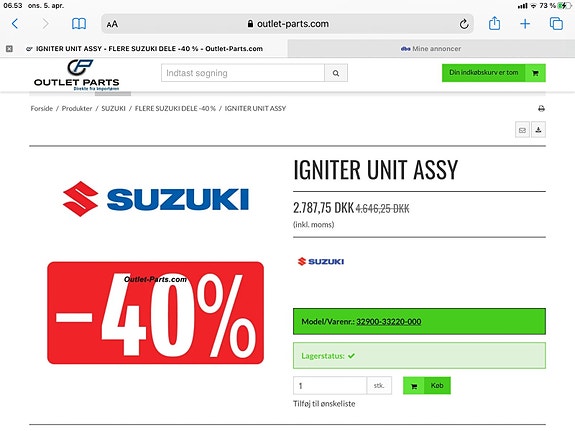Show all tabs overview icon

(x=556, y=24)
